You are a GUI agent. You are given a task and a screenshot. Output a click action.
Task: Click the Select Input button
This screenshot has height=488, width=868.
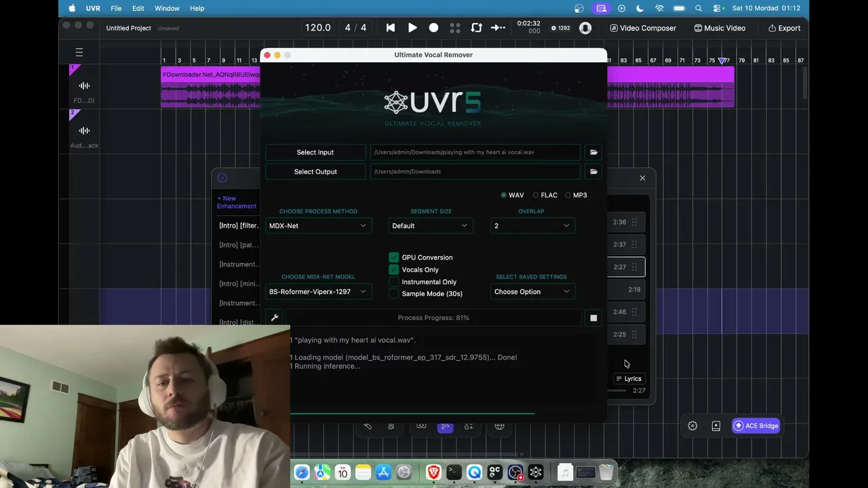click(x=315, y=152)
